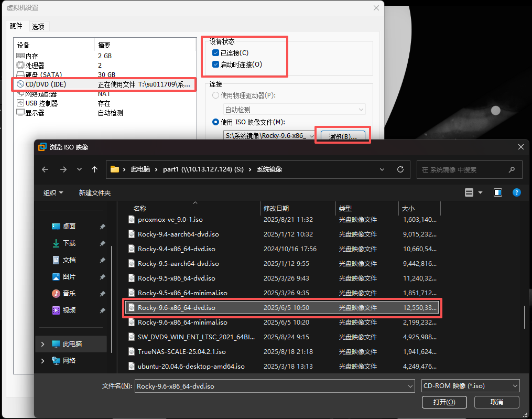Select the ubuntu-20.04.6-desktop-amd64.iso file
The height and width of the screenshot is (419, 532).
(x=191, y=367)
